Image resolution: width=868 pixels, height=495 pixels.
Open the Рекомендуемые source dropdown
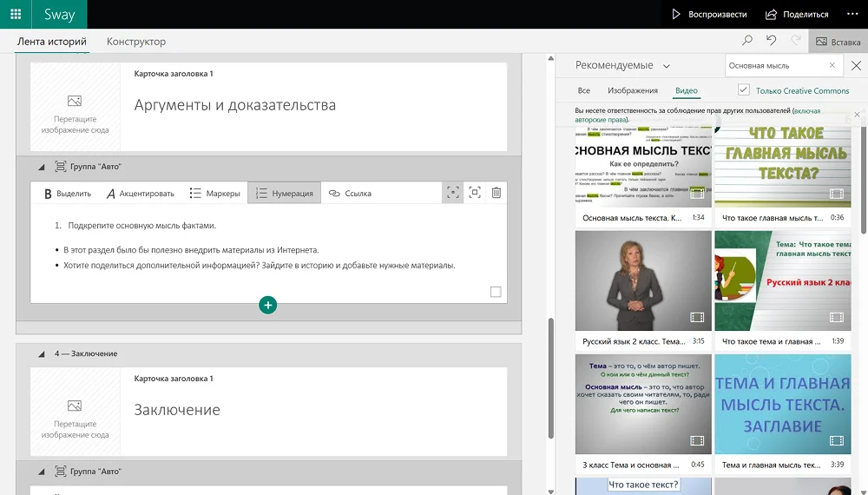(622, 65)
